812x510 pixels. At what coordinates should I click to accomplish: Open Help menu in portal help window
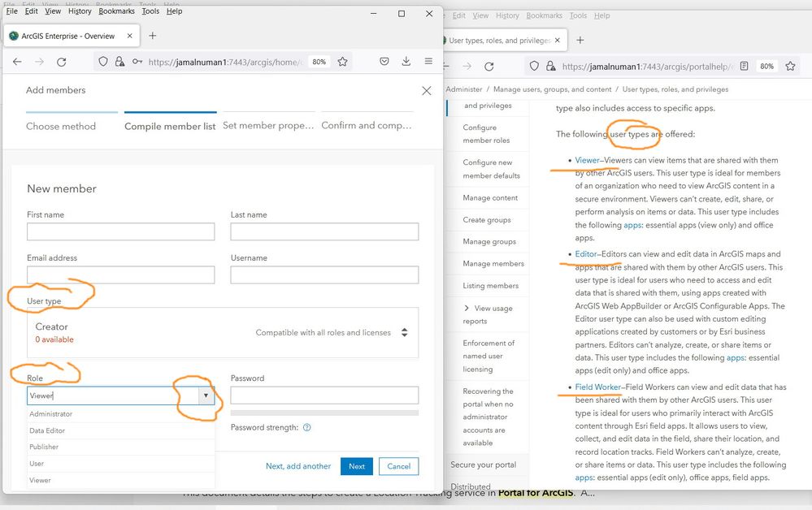tap(601, 15)
